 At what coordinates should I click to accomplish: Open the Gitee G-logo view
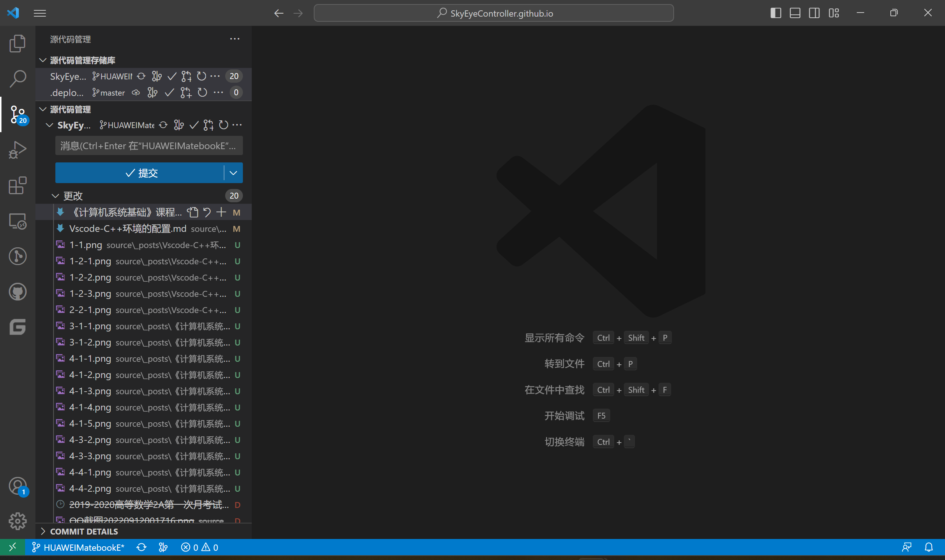click(x=17, y=327)
